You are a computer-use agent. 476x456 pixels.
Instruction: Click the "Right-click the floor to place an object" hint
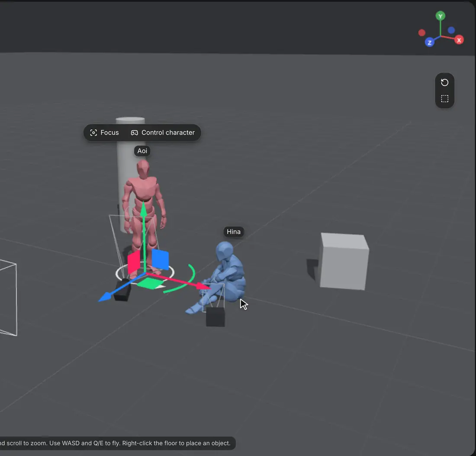pyautogui.click(x=176, y=443)
